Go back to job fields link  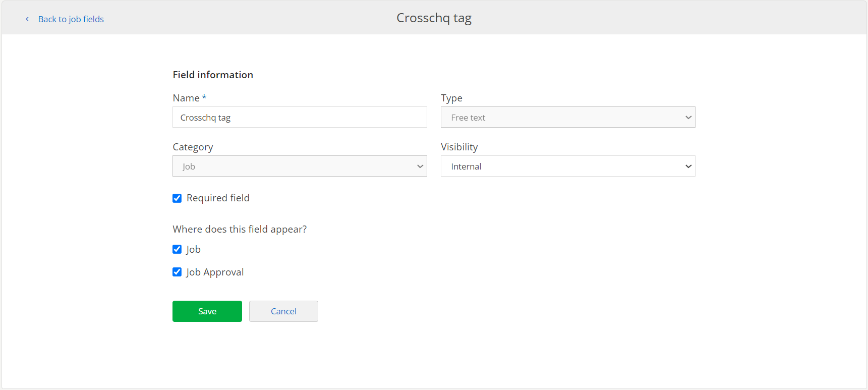(71, 19)
